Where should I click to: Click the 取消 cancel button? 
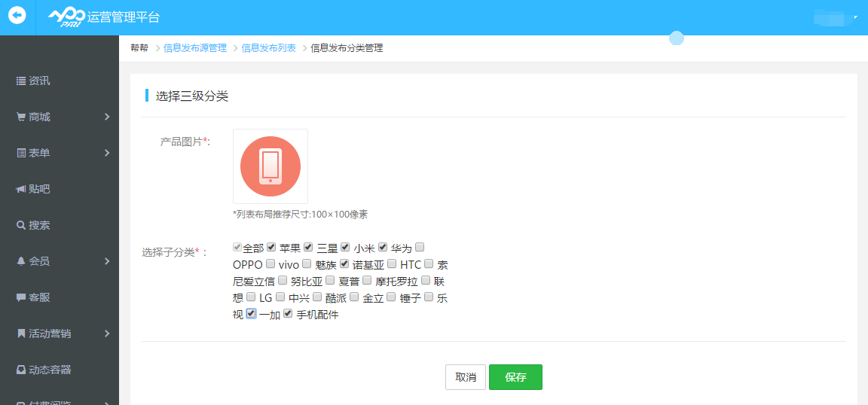pos(466,377)
